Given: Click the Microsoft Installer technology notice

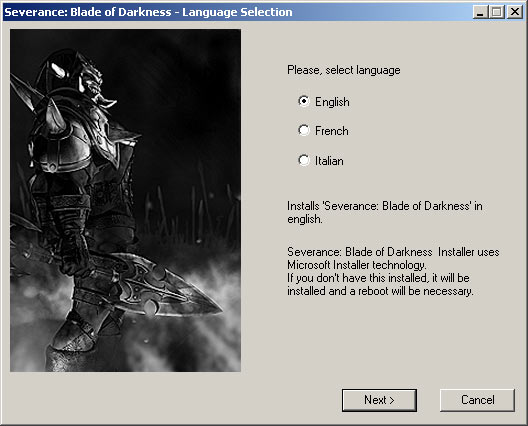Looking at the screenshot, I should point(393,258).
